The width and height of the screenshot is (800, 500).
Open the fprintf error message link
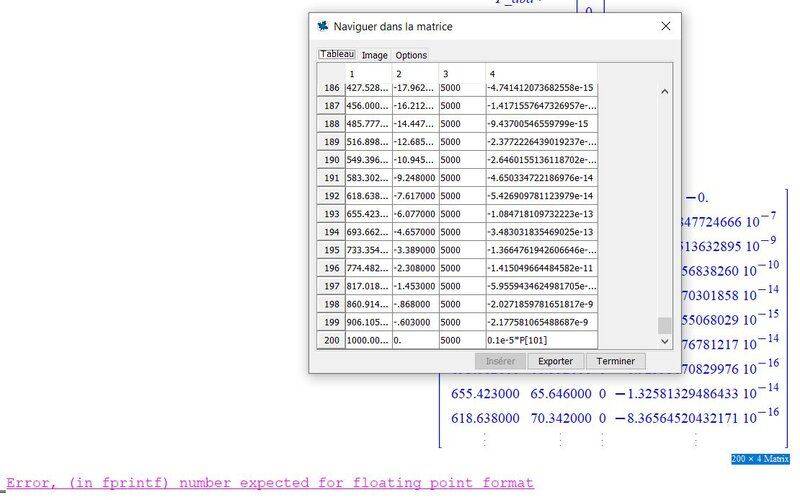coord(269,483)
